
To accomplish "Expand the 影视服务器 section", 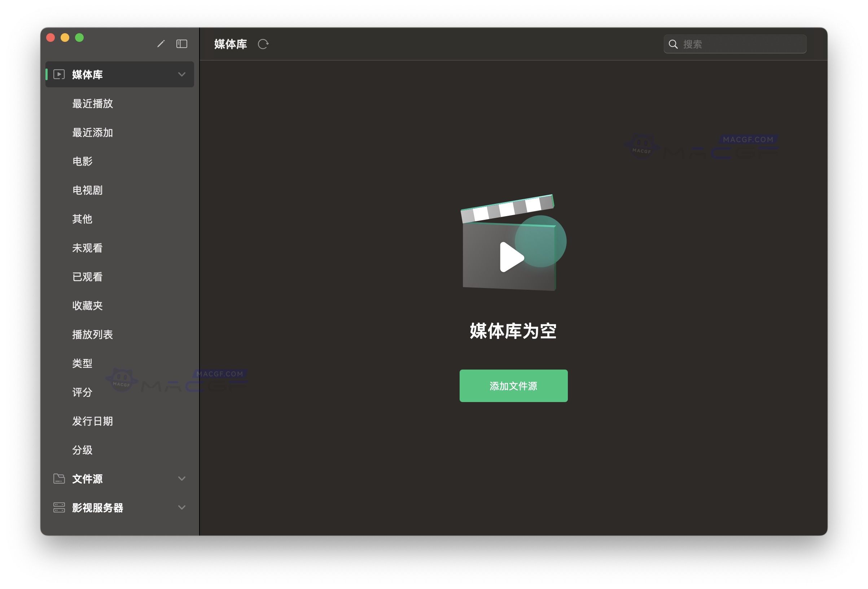I will (182, 507).
